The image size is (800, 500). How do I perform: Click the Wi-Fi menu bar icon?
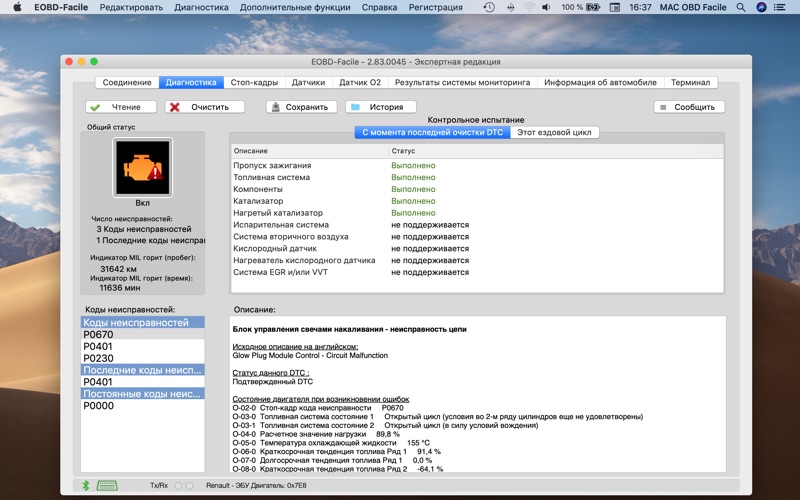coord(529,7)
